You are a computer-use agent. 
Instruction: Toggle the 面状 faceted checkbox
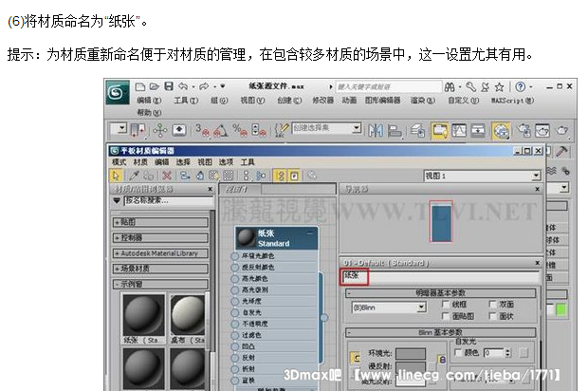493,316
